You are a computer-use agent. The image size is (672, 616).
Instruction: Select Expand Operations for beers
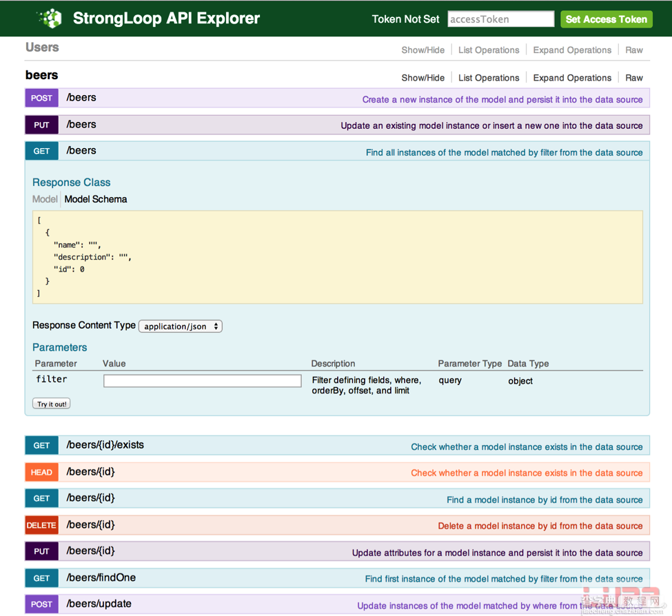point(571,78)
